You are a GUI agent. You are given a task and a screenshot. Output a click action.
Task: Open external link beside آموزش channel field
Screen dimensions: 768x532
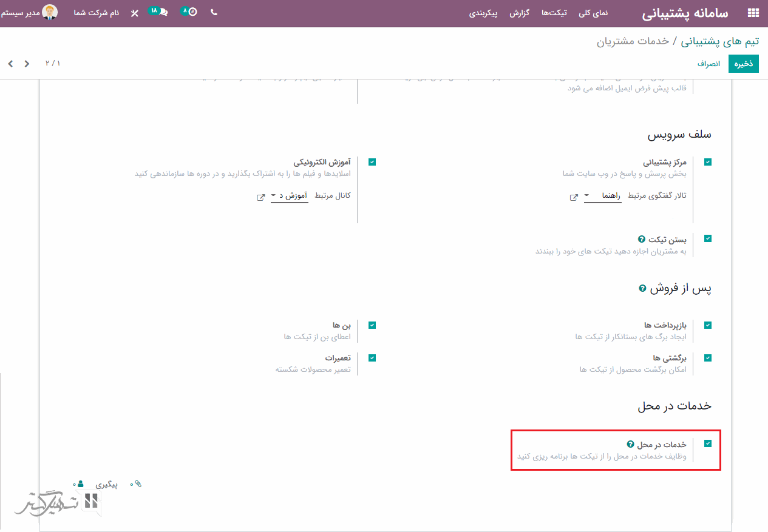pyautogui.click(x=260, y=197)
